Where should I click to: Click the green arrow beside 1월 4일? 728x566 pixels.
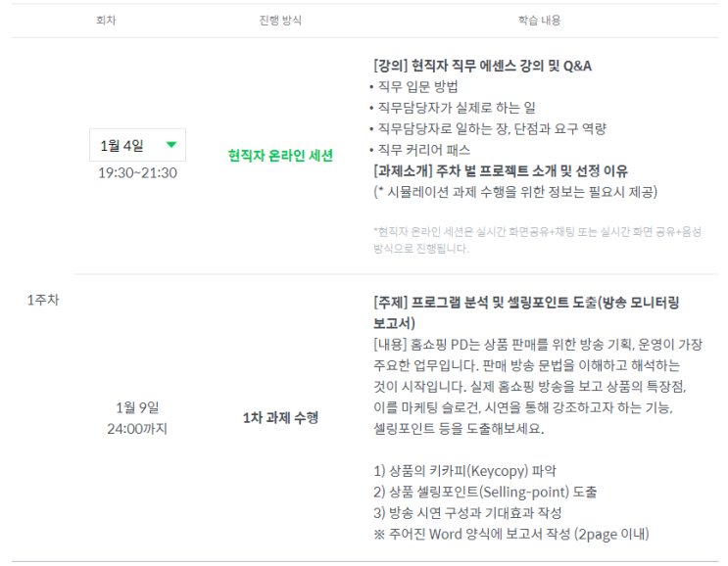[171, 146]
